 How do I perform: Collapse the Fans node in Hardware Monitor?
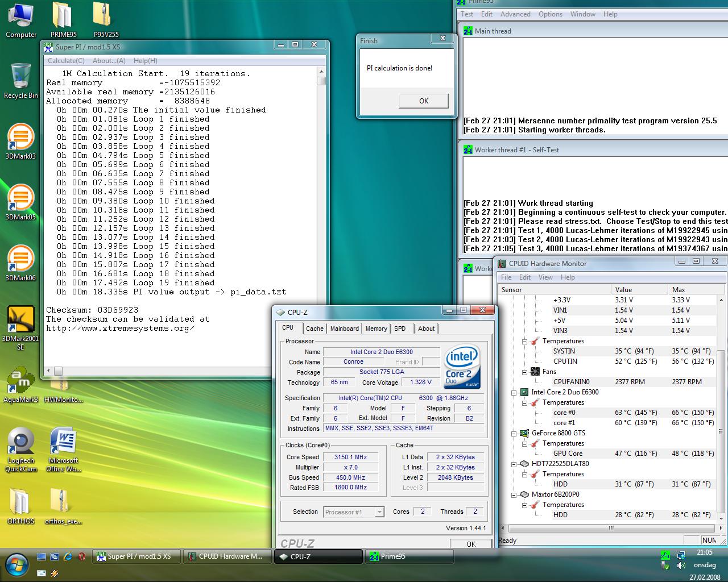525,372
